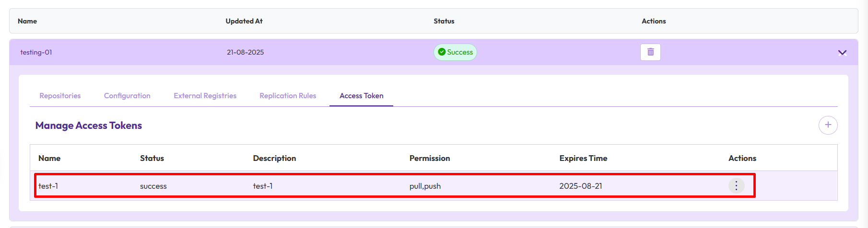Image resolution: width=868 pixels, height=228 pixels.
Task: Switch to the Repositories tab
Action: point(60,96)
